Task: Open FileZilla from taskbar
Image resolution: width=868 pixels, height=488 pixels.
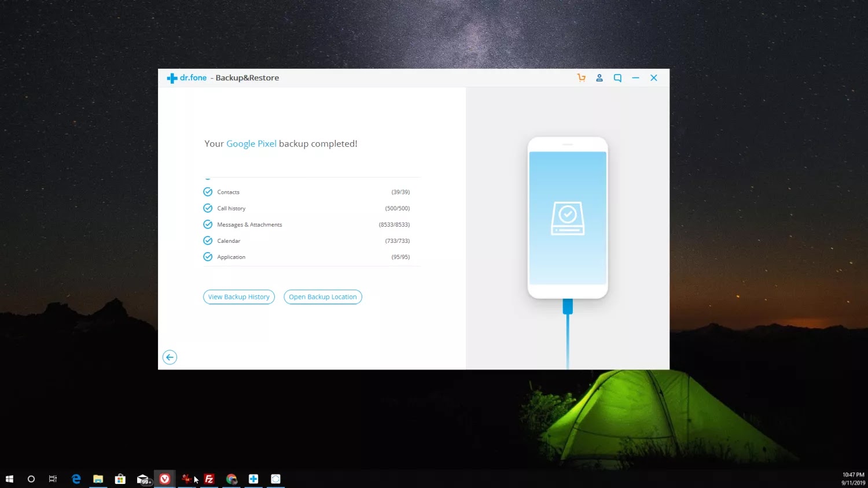Action: tap(209, 479)
